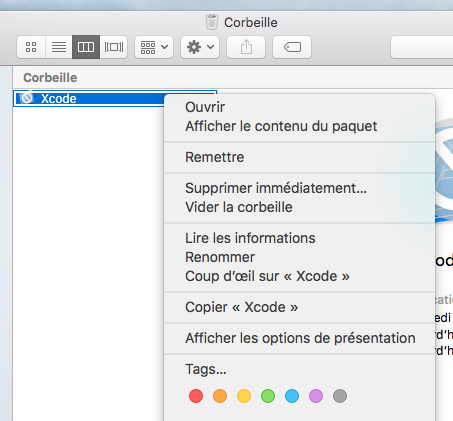This screenshot has height=421, width=453.
Task: Select the column view button
Action: (86, 47)
